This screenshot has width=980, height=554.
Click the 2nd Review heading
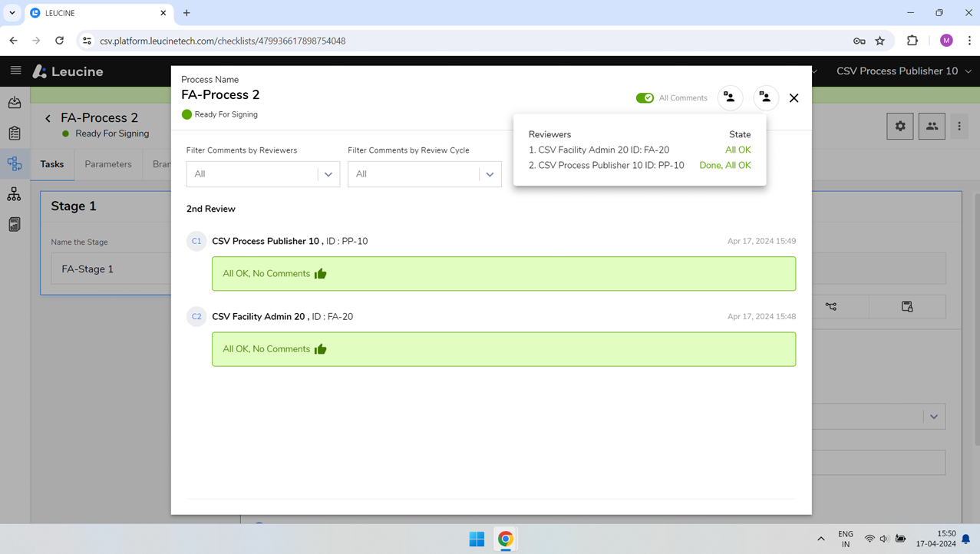click(211, 209)
